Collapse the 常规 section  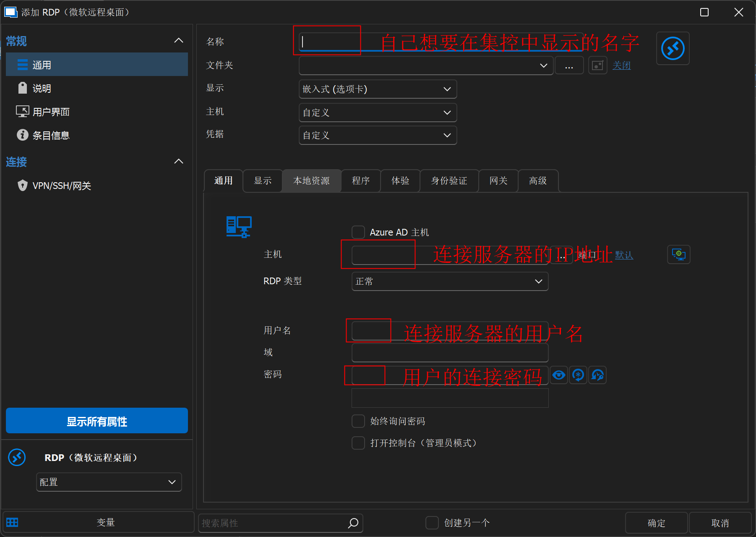click(179, 41)
